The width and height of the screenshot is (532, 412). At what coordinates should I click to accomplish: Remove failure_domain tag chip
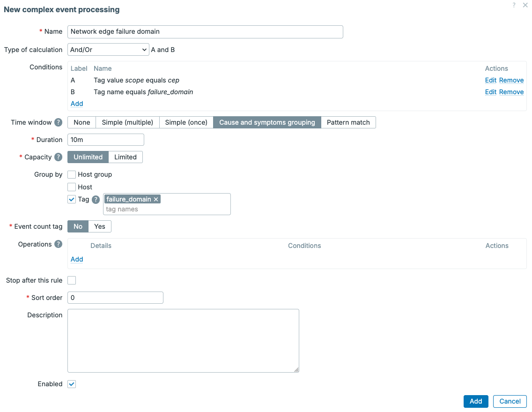156,199
